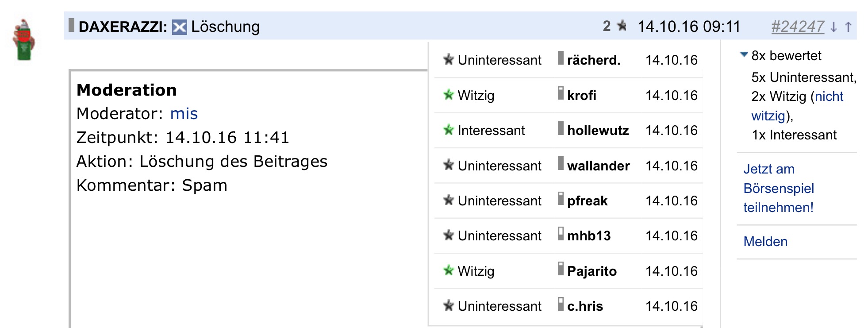
Task: Click the Löschung X icon in header
Action: tap(179, 27)
